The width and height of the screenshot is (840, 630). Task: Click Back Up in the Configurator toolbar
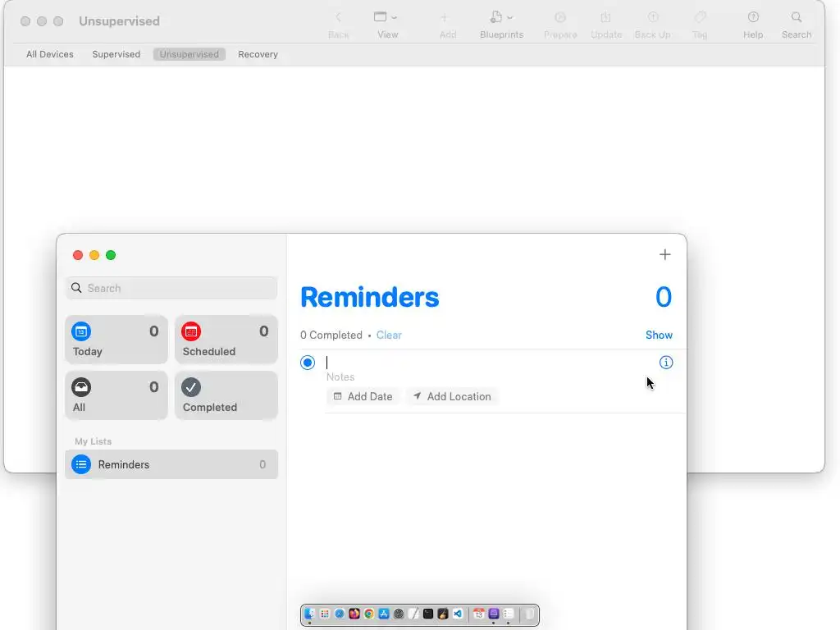652,25
